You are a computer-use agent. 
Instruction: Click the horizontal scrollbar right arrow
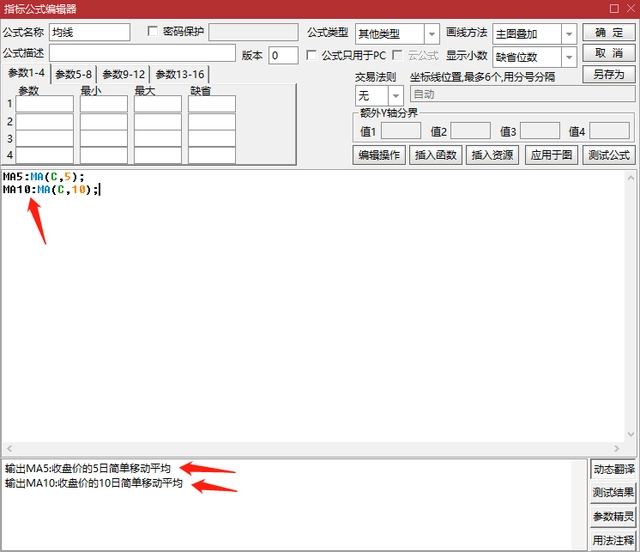(x=616, y=448)
